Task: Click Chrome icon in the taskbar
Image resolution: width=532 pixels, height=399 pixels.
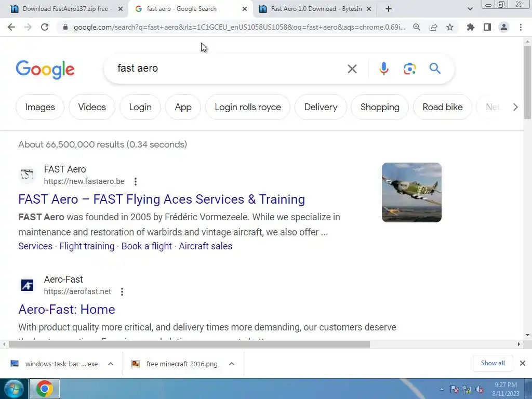Action: 45,389
